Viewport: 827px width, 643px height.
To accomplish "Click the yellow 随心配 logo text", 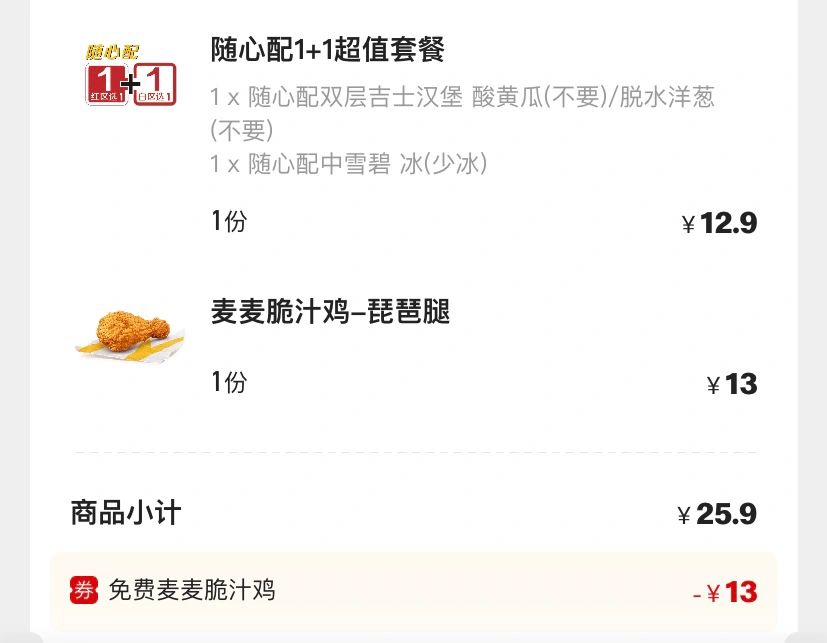I will click(112, 51).
